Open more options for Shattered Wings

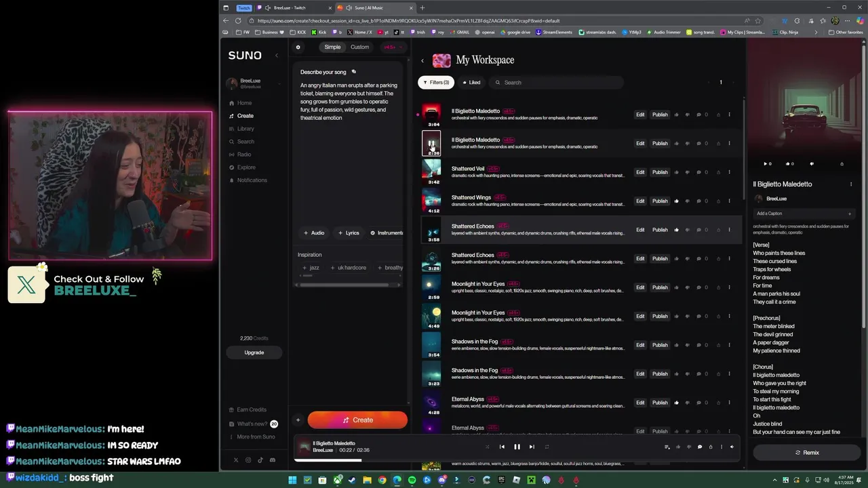point(730,201)
